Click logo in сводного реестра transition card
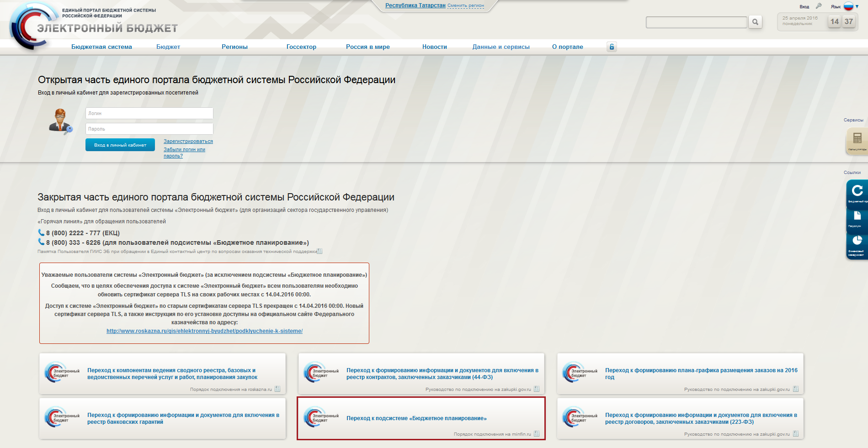 pyautogui.click(x=62, y=372)
